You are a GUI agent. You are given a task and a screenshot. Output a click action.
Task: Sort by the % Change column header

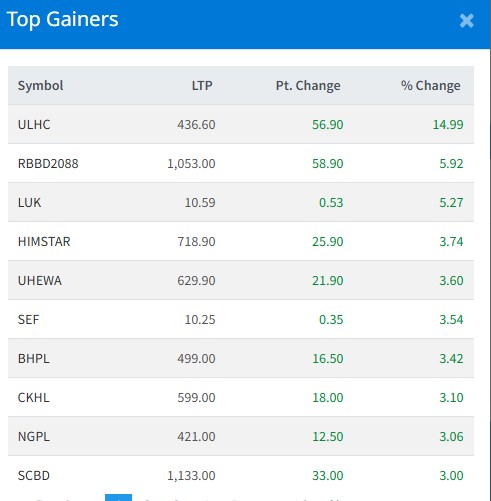pos(431,86)
